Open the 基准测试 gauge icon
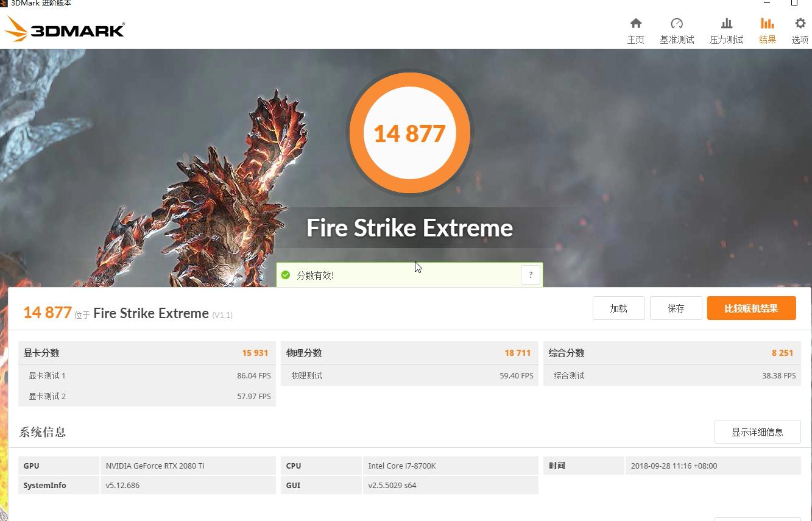This screenshot has width=812, height=521. point(677,23)
